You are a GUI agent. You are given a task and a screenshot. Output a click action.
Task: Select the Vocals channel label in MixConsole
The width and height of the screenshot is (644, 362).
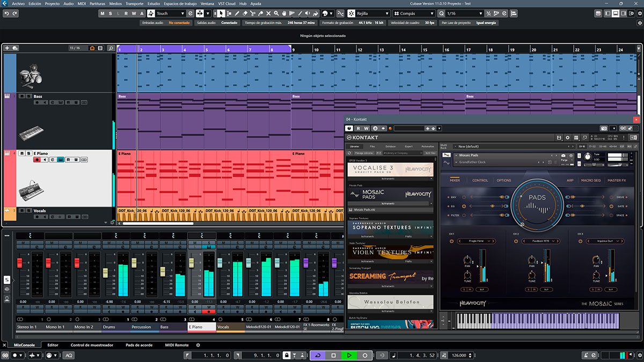231,327
